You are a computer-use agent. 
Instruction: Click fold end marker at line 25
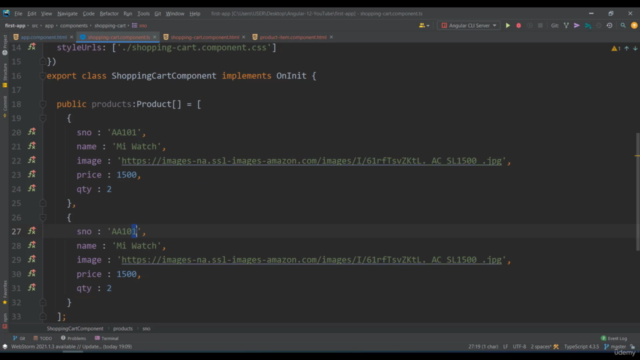click(x=42, y=203)
